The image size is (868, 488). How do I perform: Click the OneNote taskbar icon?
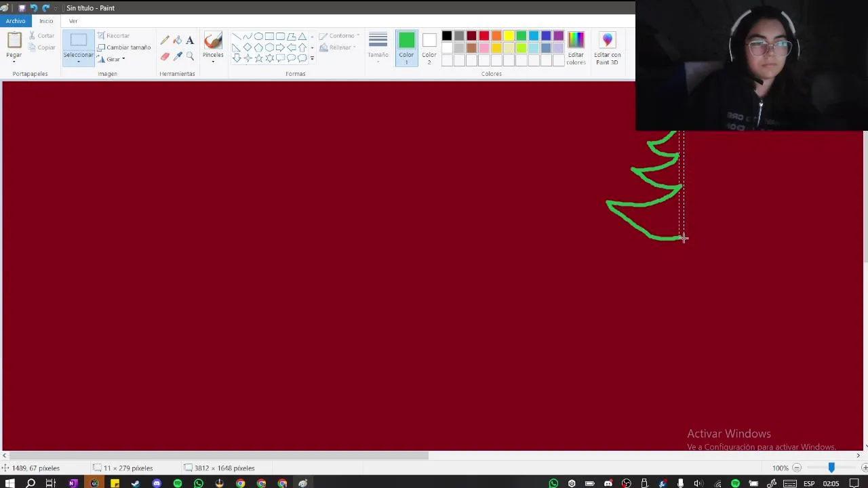73,483
